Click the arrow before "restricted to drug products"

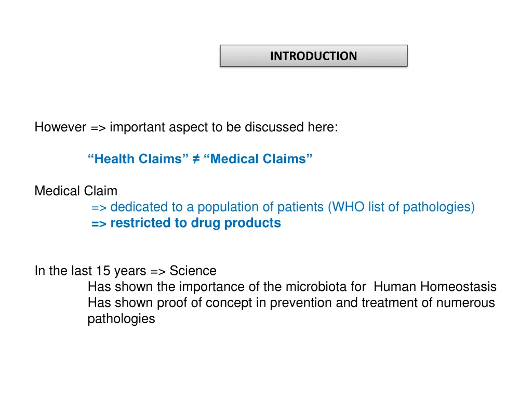coord(99,223)
